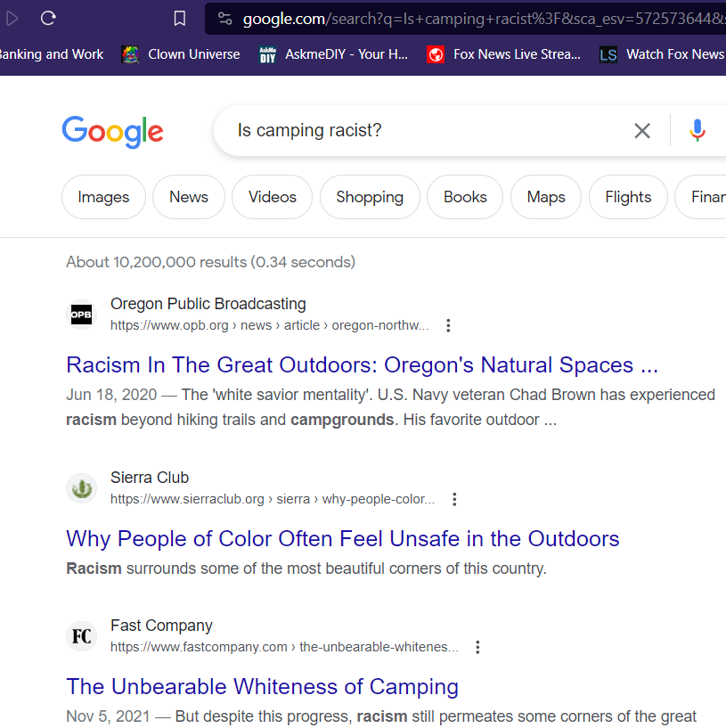The image size is (726, 728).
Task: Click the search box containing 'Is camping racist?'
Action: [419, 131]
